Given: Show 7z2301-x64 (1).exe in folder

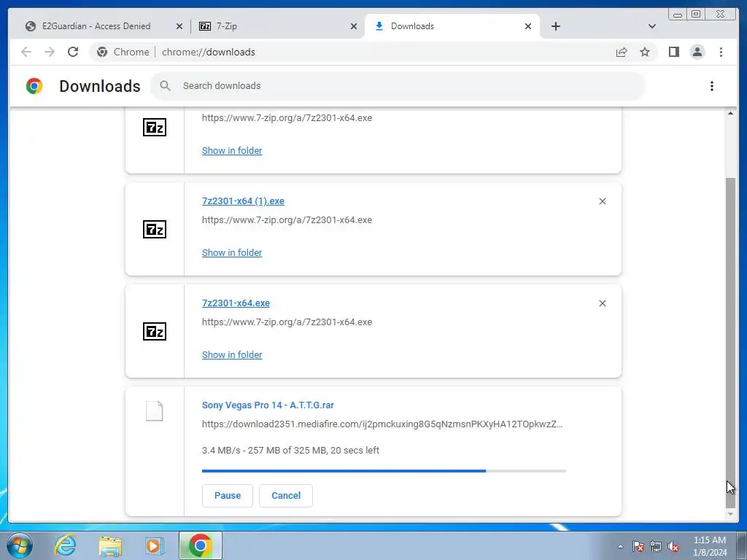Looking at the screenshot, I should (232, 253).
